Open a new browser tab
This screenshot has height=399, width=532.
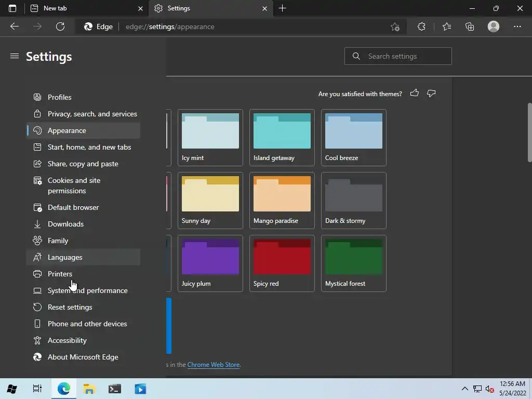[282, 8]
